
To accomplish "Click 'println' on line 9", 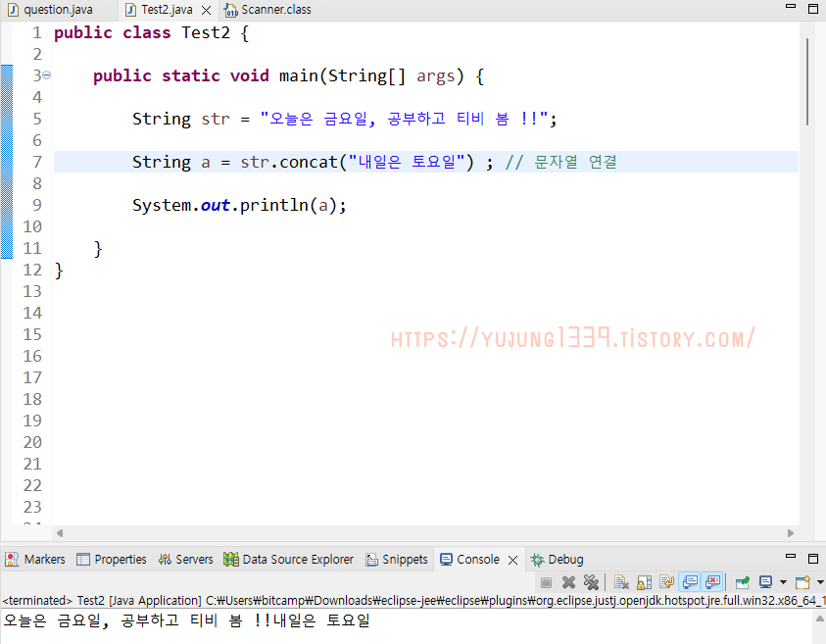I will (274, 205).
